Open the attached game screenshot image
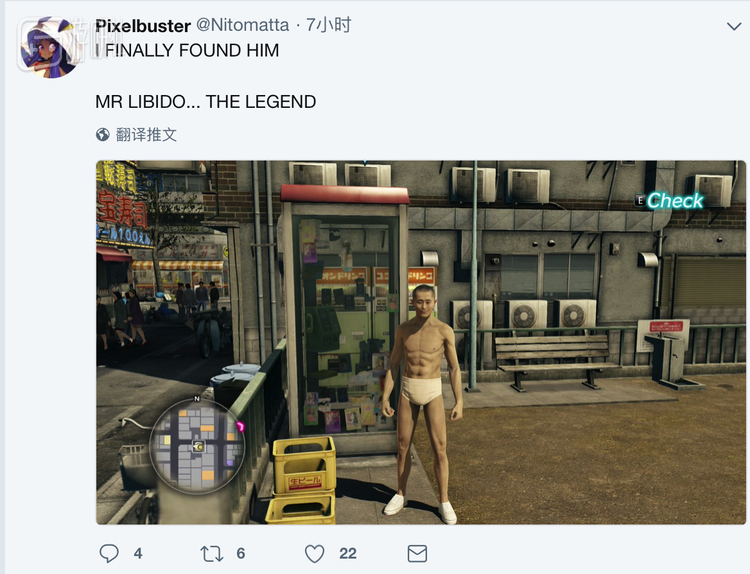Image resolution: width=750 pixels, height=574 pixels. click(421, 342)
